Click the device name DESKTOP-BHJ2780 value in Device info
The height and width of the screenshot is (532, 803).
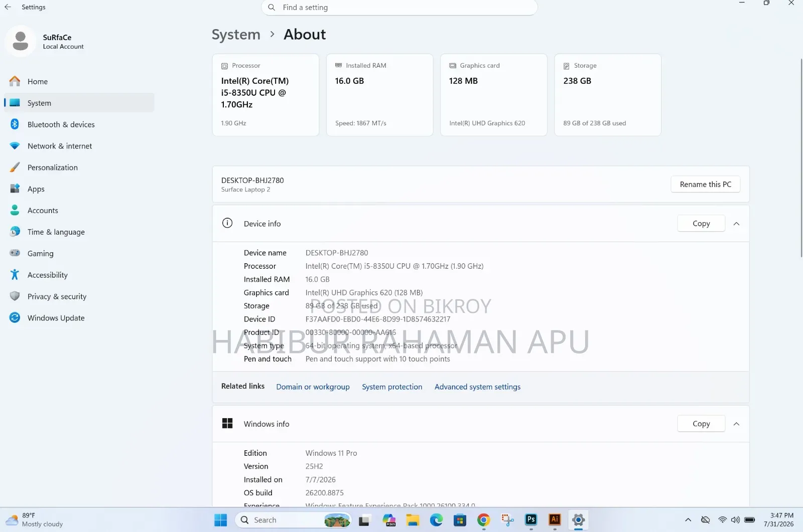[337, 253]
